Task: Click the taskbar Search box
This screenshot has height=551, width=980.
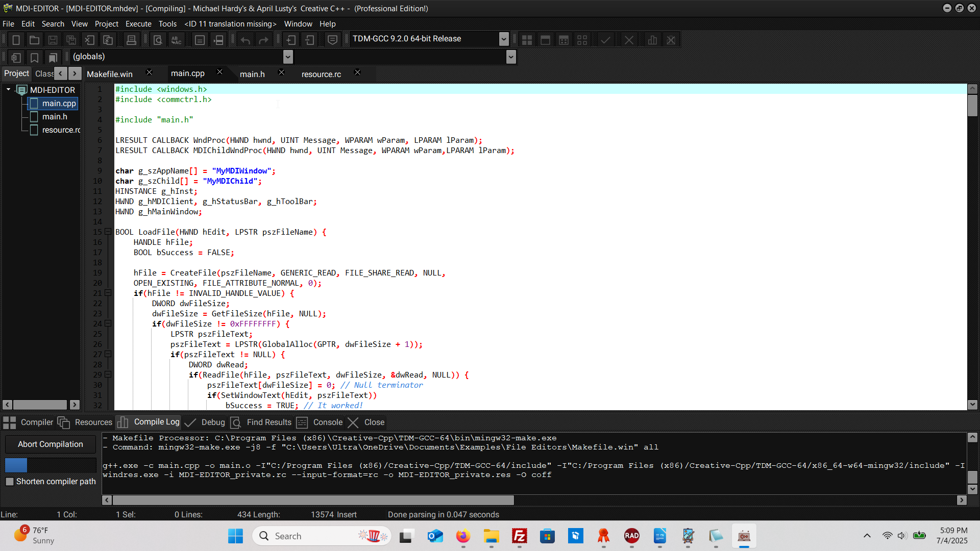Action: click(x=322, y=536)
